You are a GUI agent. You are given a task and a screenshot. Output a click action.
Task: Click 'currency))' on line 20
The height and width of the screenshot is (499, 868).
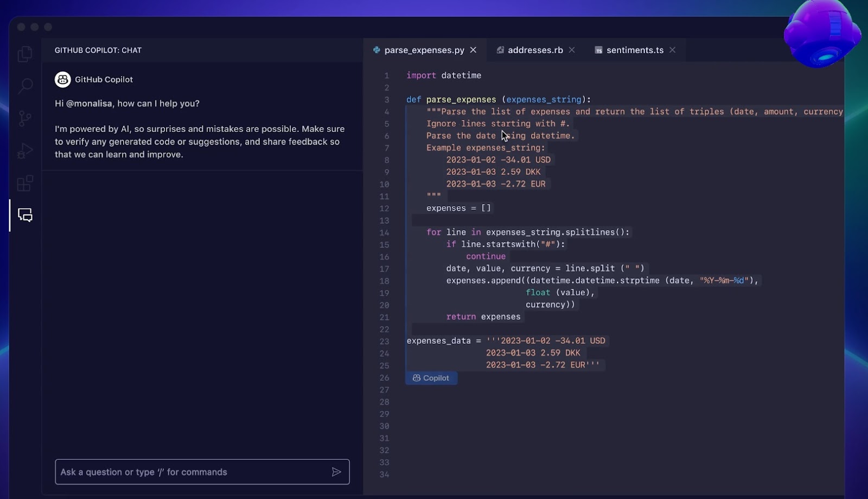tap(550, 305)
